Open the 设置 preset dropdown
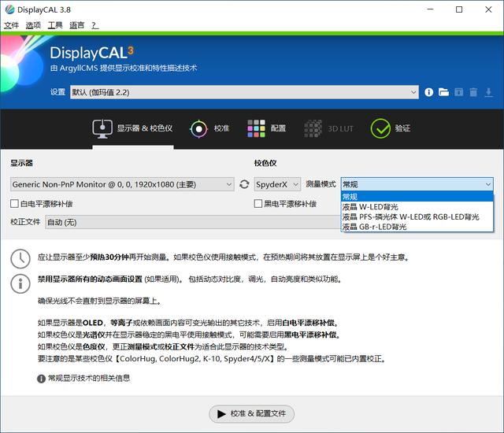Screen dimensions: 504x433 point(244,93)
